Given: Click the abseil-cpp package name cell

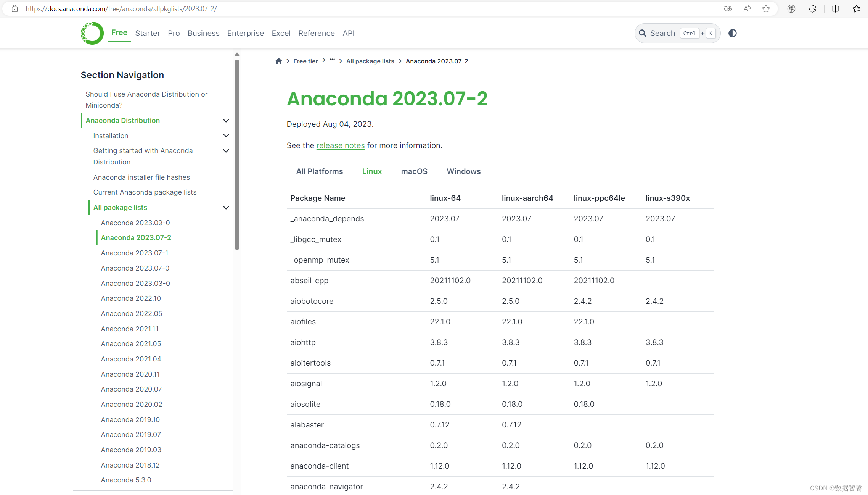Looking at the screenshot, I should click(309, 281).
